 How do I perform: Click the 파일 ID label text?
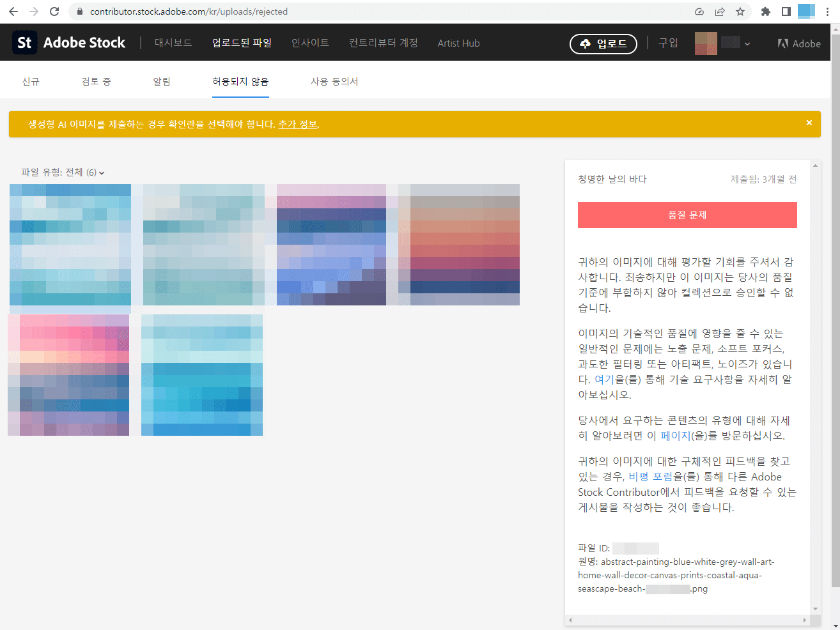pyautogui.click(x=594, y=548)
